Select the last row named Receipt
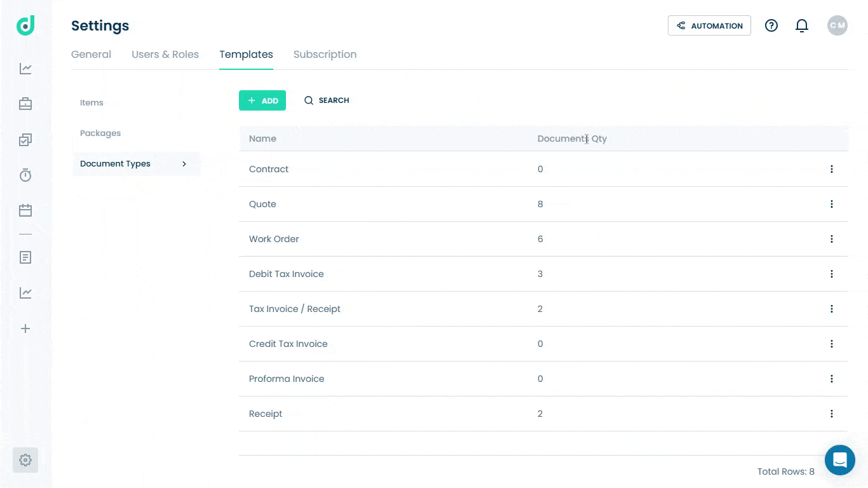Viewport: 868px width, 488px height. point(266,414)
